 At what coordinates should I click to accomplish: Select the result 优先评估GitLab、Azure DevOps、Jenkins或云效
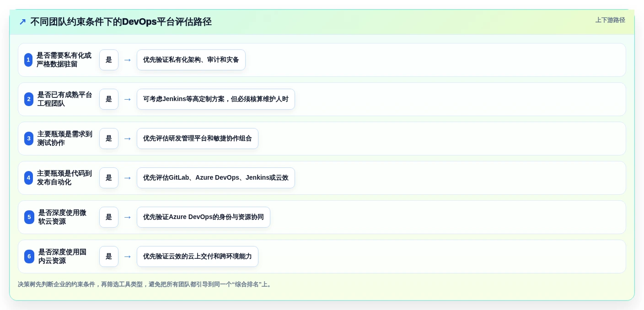(216, 178)
